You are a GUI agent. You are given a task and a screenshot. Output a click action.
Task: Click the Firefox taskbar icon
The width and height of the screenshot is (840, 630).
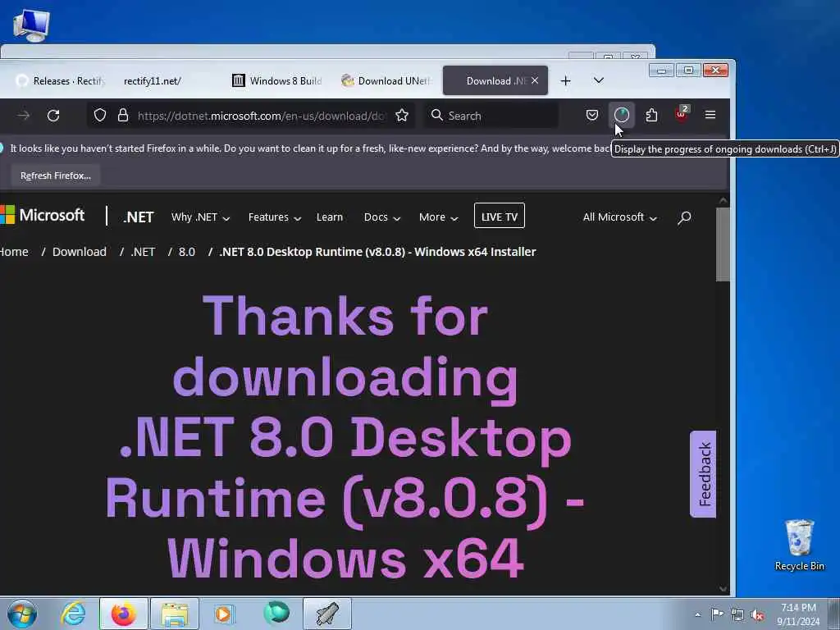(124, 614)
